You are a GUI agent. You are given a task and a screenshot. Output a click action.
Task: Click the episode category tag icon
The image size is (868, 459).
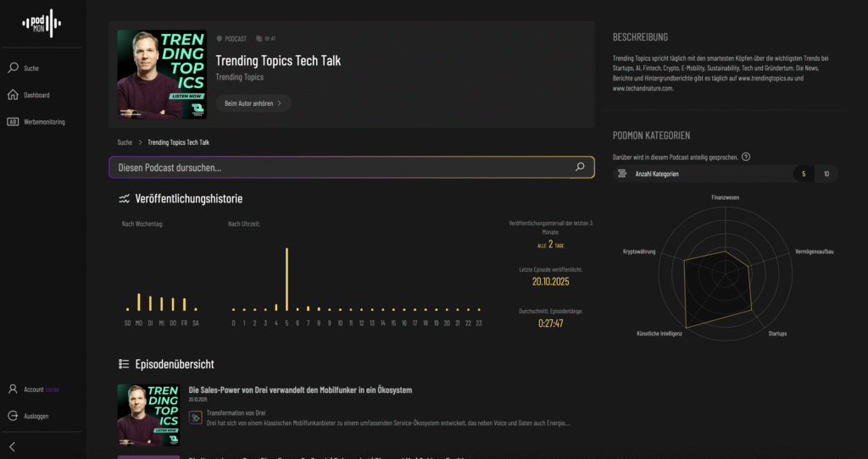pyautogui.click(x=196, y=418)
